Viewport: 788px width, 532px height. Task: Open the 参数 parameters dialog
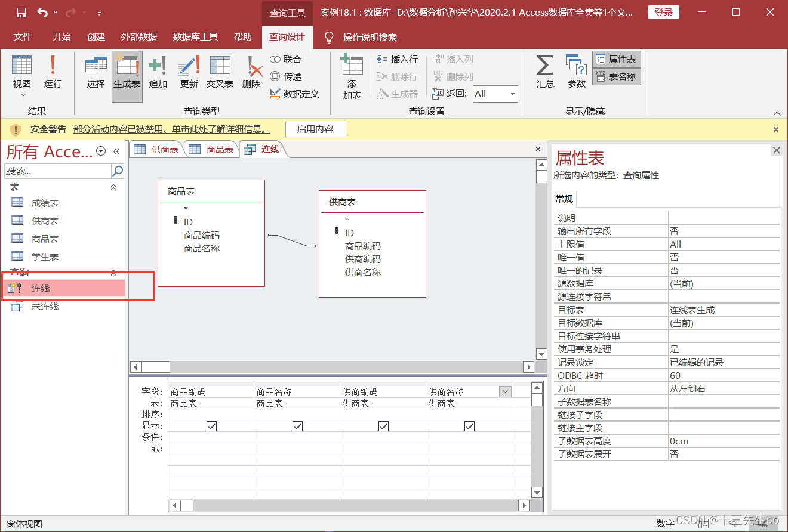click(x=576, y=73)
